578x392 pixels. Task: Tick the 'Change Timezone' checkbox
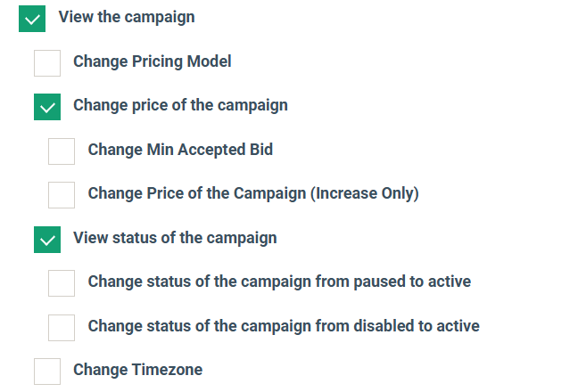(47, 372)
